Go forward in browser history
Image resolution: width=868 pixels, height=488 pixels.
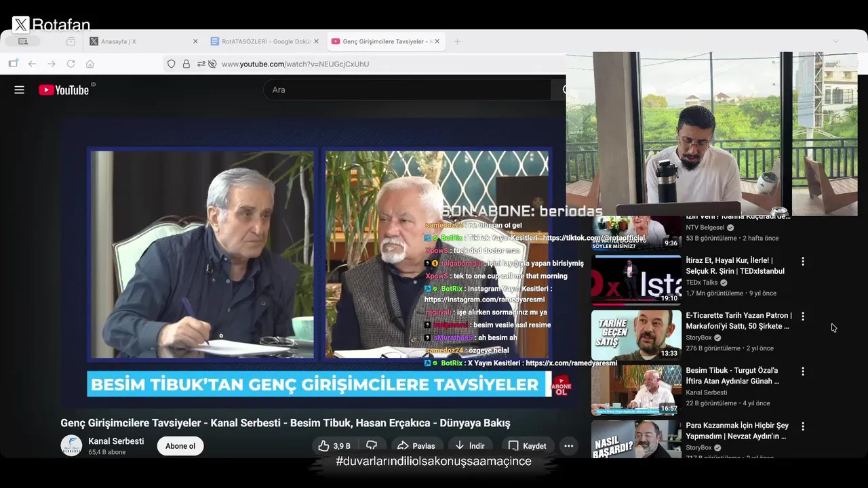point(52,64)
